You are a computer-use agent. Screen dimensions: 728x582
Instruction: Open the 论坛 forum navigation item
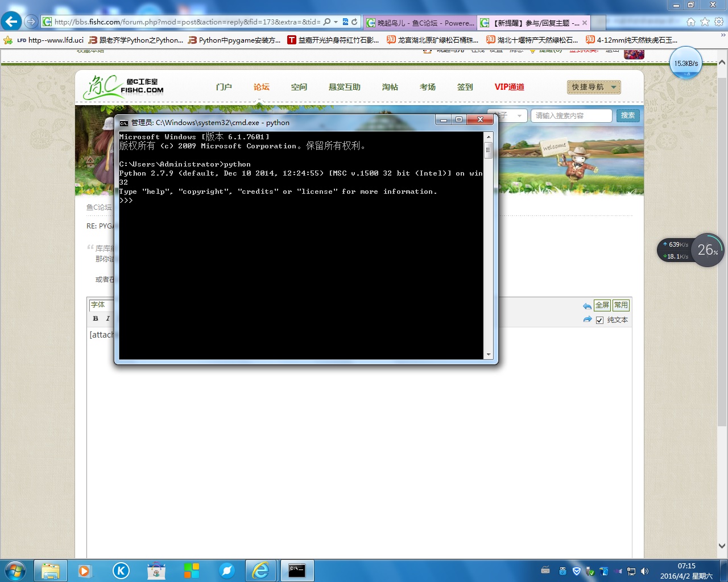point(261,87)
